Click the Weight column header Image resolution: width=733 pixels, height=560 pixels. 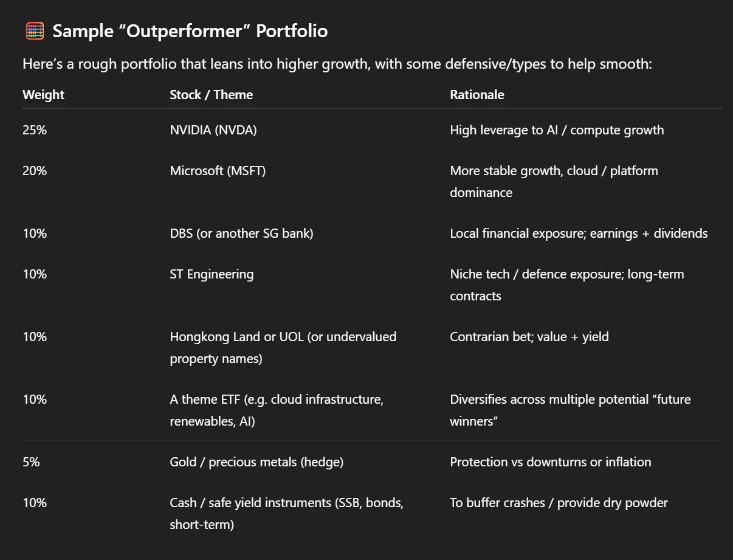pos(43,95)
